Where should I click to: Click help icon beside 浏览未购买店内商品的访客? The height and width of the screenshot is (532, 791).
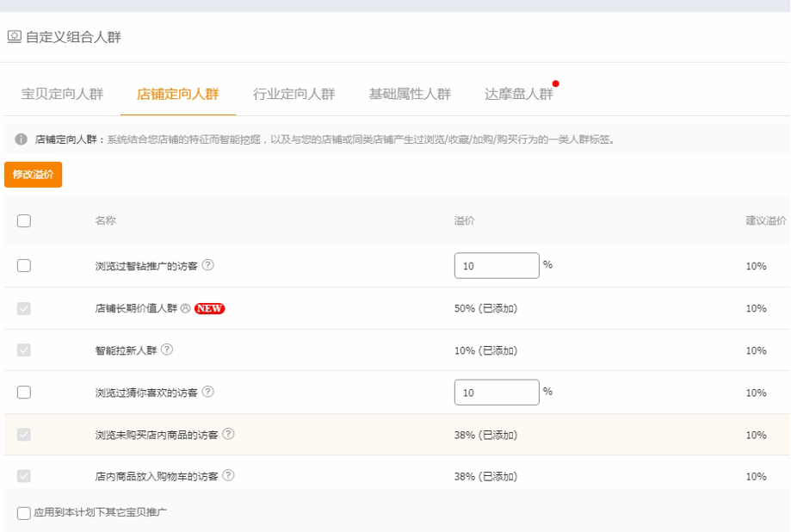click(x=228, y=434)
